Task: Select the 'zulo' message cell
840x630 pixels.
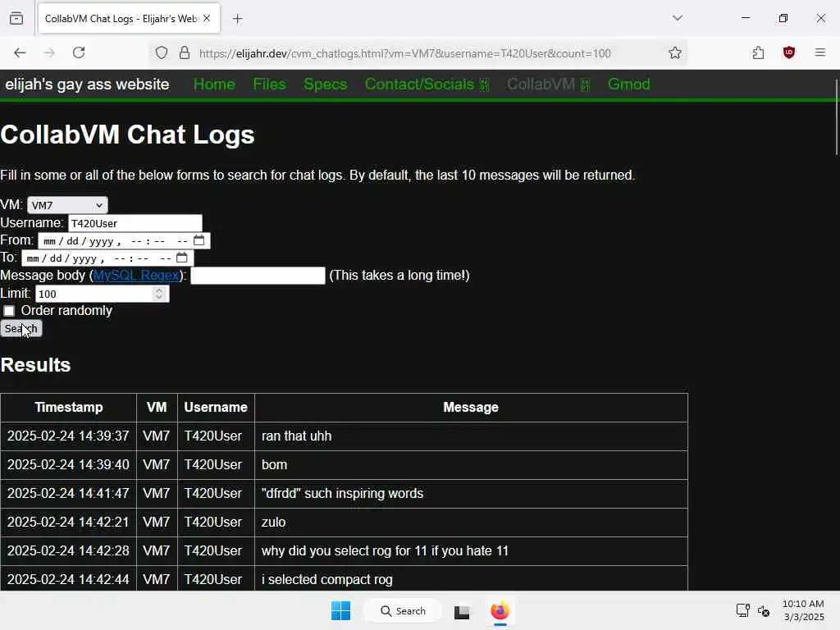Action: 471,522
